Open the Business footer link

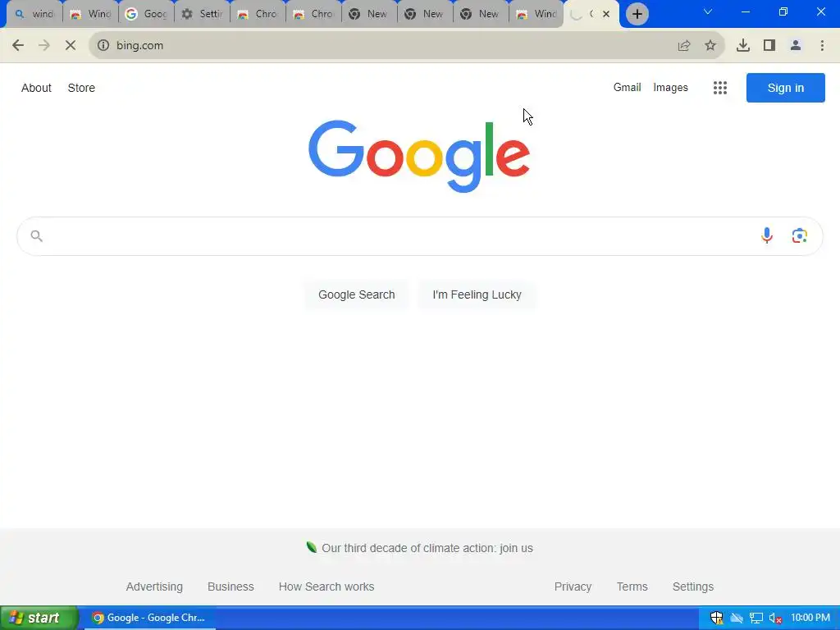(x=231, y=587)
